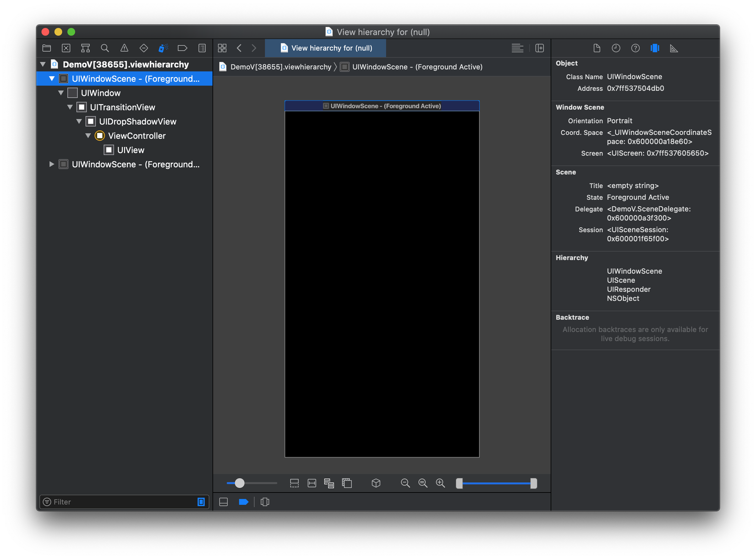
Task: Open the find navigator magnifier icon
Action: 105,48
